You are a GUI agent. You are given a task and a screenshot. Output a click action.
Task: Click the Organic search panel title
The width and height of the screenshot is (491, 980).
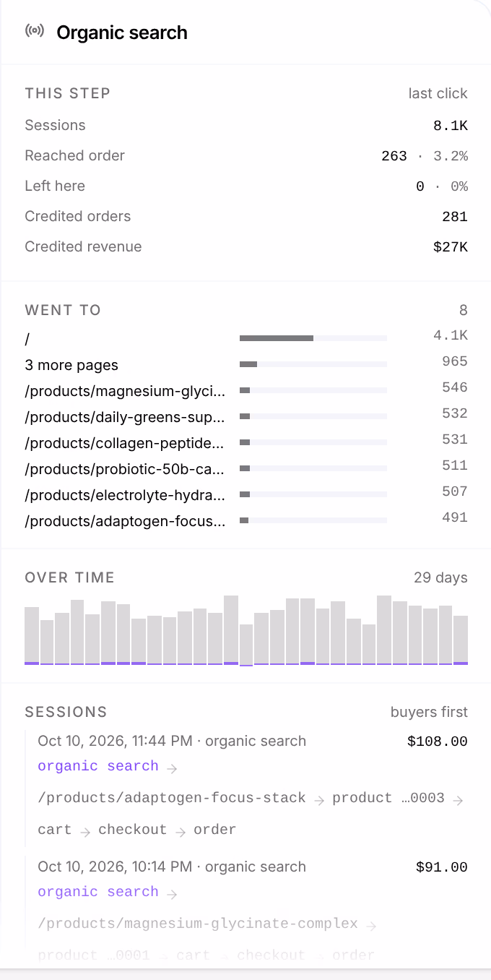pos(122,33)
